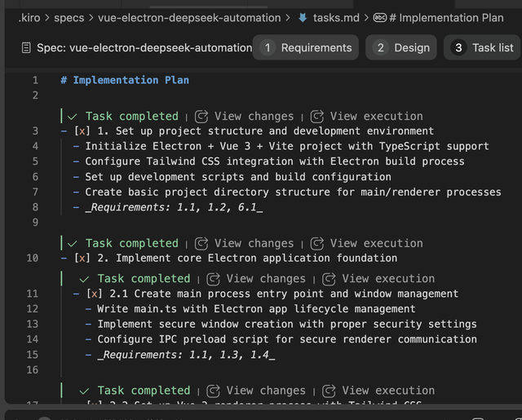This screenshot has width=522, height=420.
Task: Click line 'Create basic project directory structure'
Action: tap(293, 192)
